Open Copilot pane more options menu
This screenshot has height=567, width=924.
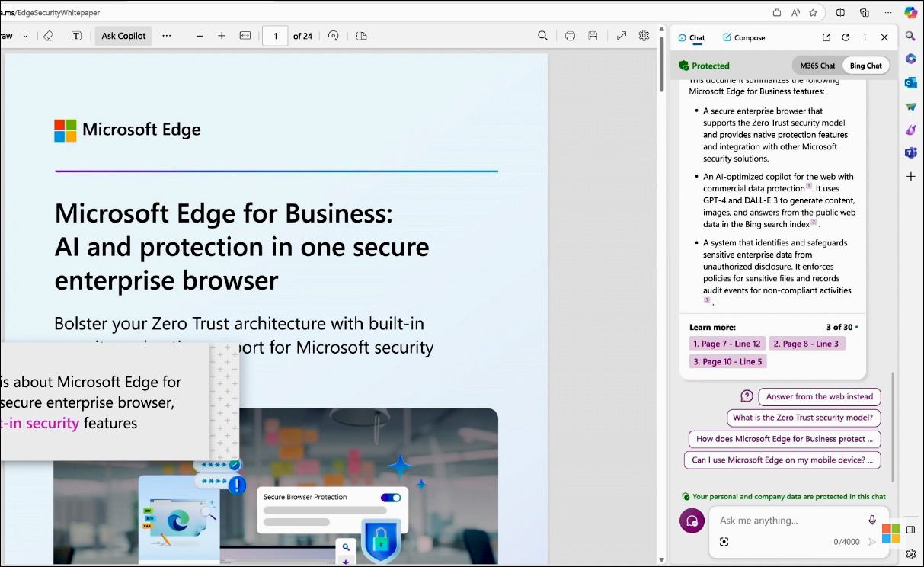point(865,37)
